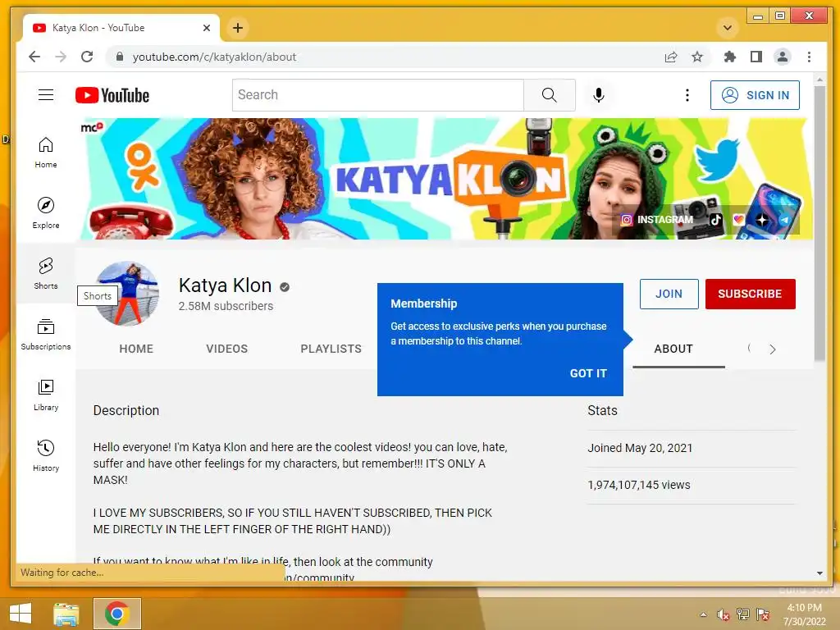
Task: Focus the YouTube Search input field
Action: (377, 95)
